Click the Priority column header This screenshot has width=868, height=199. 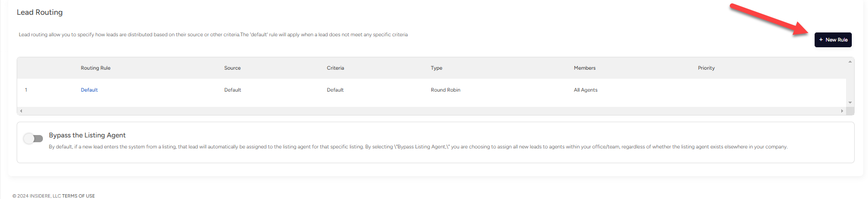[x=706, y=68]
